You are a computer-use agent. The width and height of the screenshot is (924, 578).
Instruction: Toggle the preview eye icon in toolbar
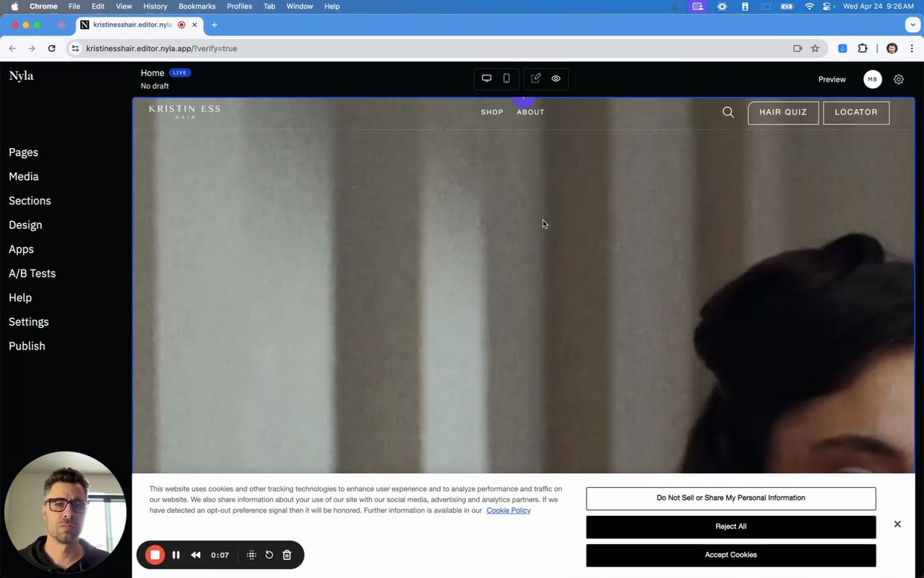tap(556, 79)
